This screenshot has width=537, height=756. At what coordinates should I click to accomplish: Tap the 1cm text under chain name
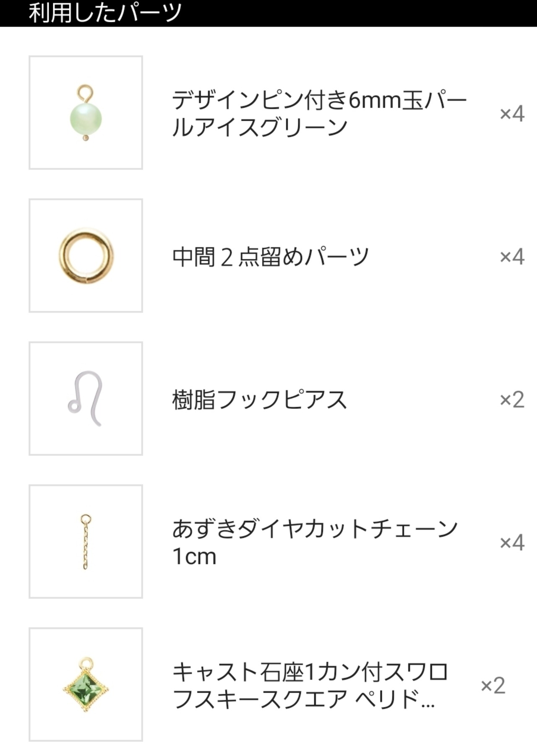point(194,556)
